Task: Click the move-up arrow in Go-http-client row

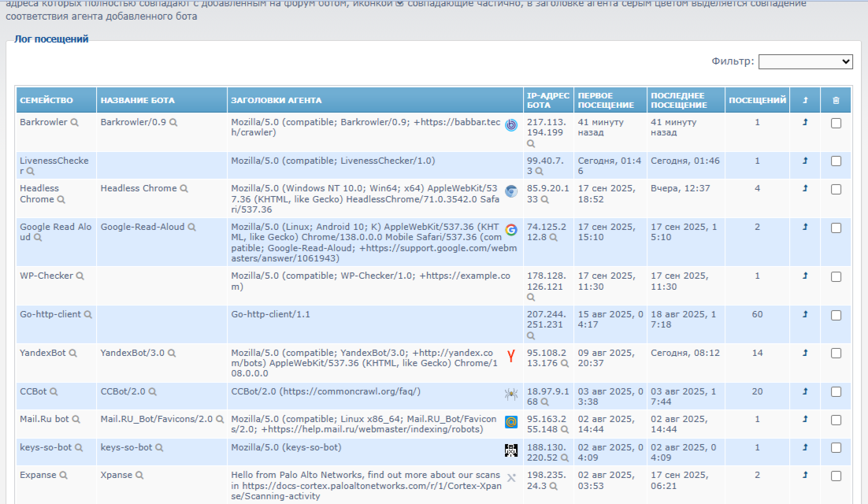Action: [805, 315]
